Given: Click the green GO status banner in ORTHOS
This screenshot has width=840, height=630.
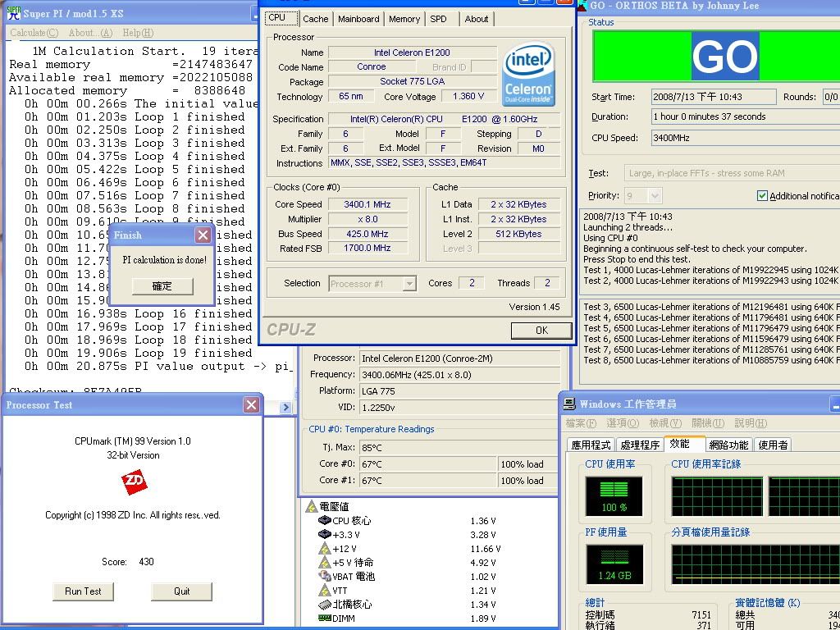Looking at the screenshot, I should pyautogui.click(x=716, y=56).
